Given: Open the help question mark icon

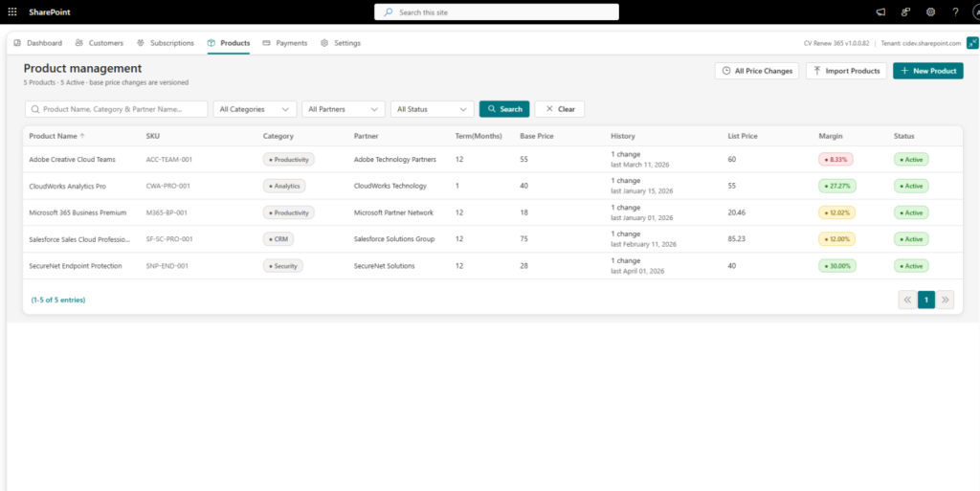Looking at the screenshot, I should [x=955, y=11].
